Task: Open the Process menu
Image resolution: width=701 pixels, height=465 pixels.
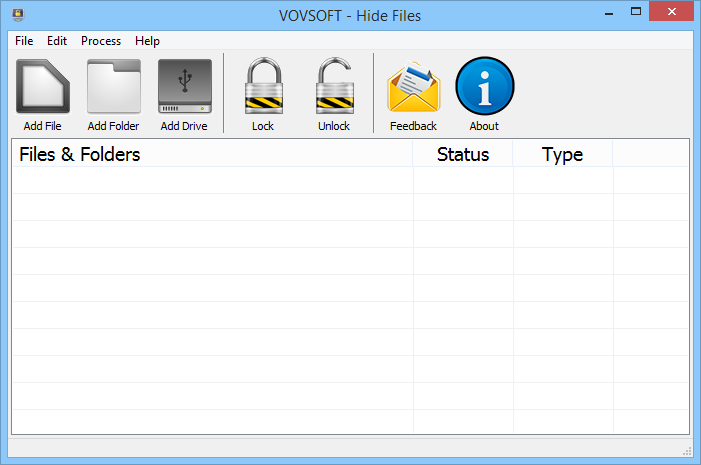Action: pos(101,41)
